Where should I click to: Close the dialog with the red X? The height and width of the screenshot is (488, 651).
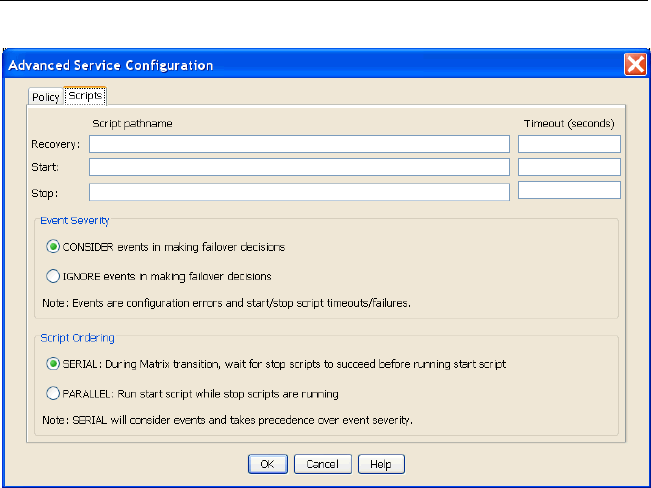point(634,65)
